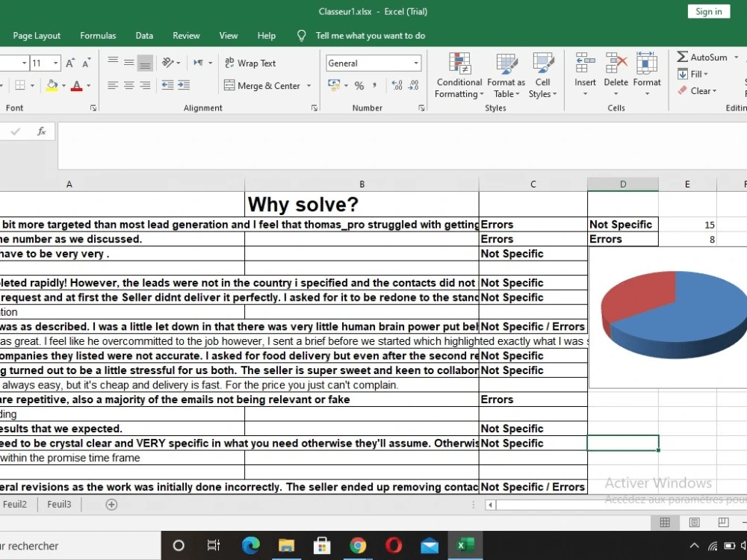Open Alignment settings dialog launcher

tap(314, 108)
